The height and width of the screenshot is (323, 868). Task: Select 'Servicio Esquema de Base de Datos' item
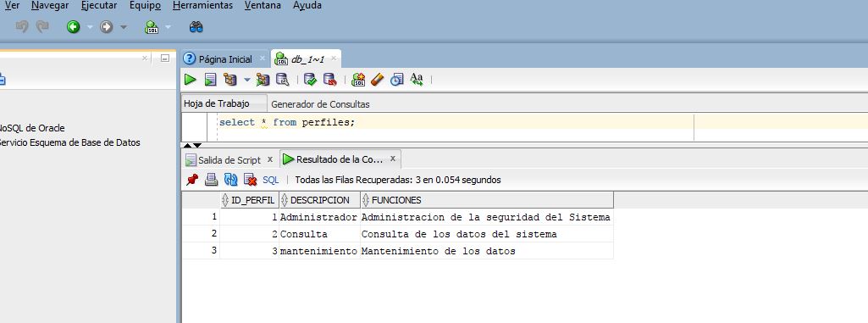(69, 142)
